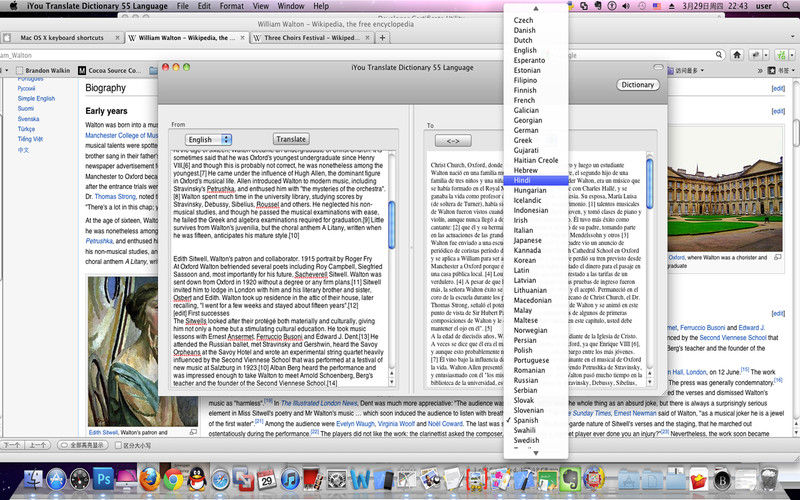Open the QQ penguin Dock icon
Viewport: 800px width, 500px height.
click(196, 480)
